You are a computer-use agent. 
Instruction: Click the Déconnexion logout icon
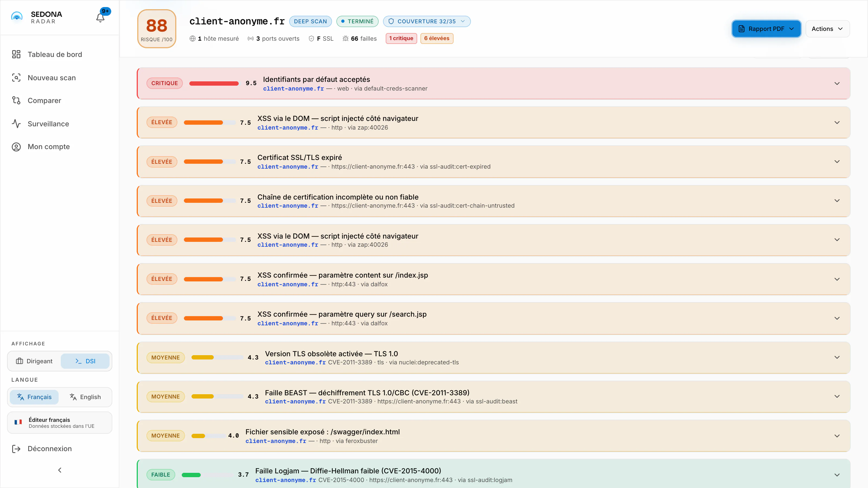[16, 449]
